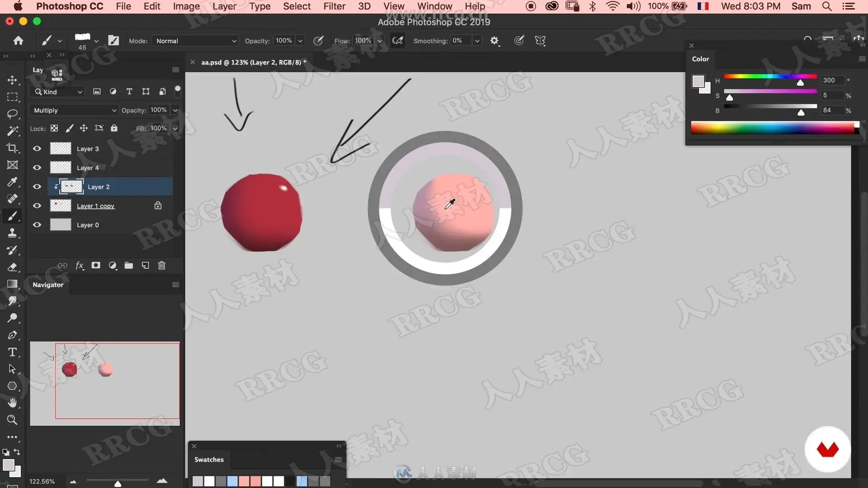Select the History Brush tool
The image size is (868, 488).
click(x=12, y=250)
